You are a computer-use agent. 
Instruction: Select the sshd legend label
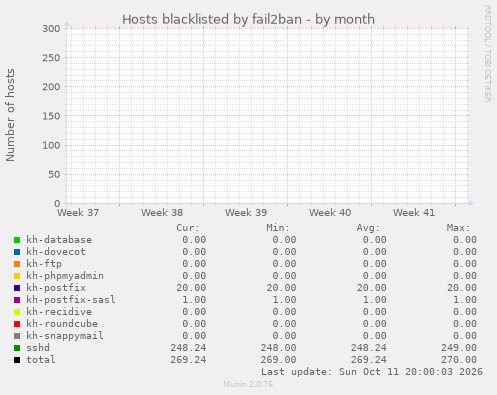[x=38, y=348]
